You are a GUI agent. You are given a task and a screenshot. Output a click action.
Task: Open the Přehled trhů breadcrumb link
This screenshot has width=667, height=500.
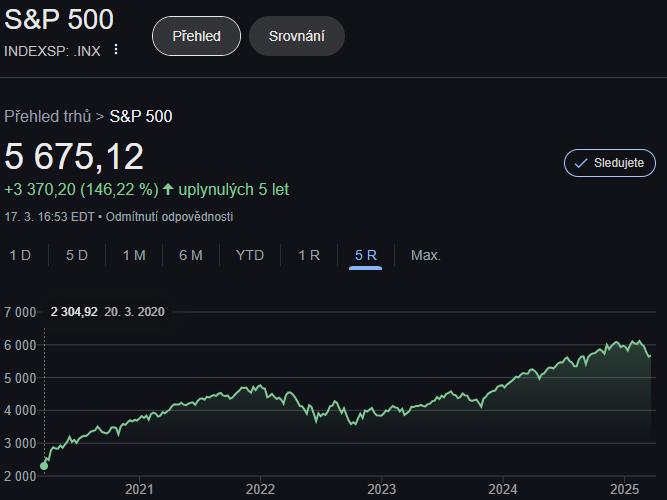pos(48,116)
